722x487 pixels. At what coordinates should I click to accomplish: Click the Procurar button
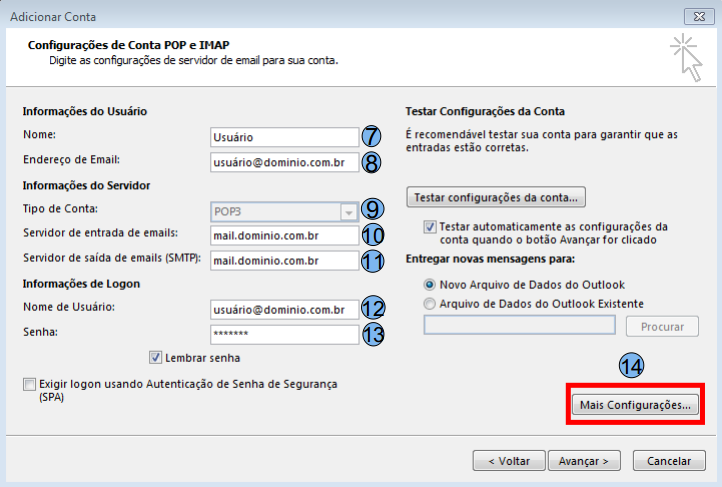[662, 326]
